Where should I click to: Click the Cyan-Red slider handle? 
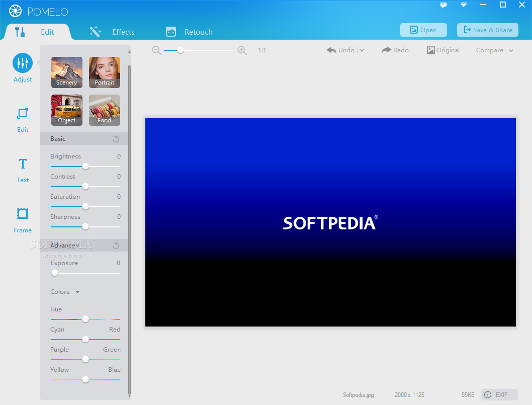pos(85,339)
